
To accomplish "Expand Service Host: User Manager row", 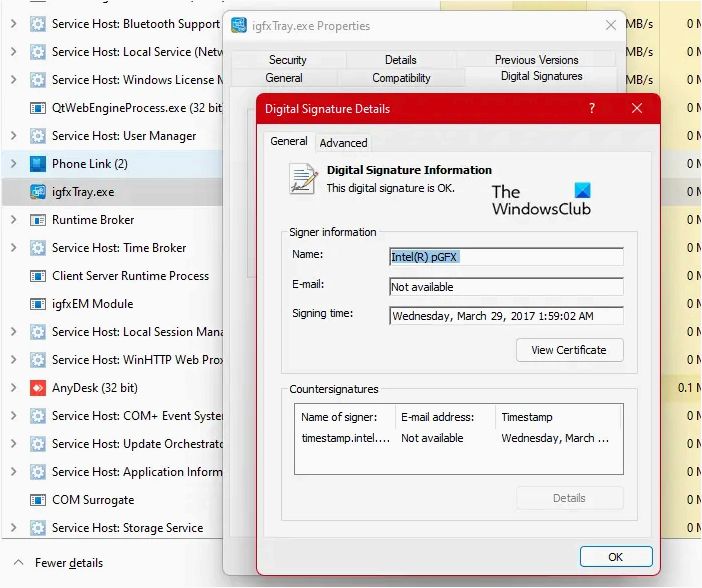I will [13, 136].
